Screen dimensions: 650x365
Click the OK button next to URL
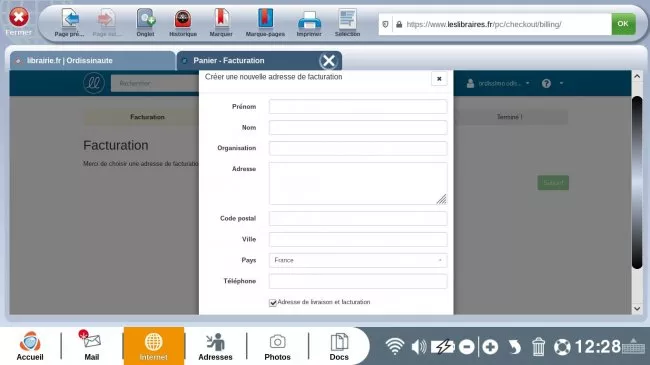pos(623,24)
